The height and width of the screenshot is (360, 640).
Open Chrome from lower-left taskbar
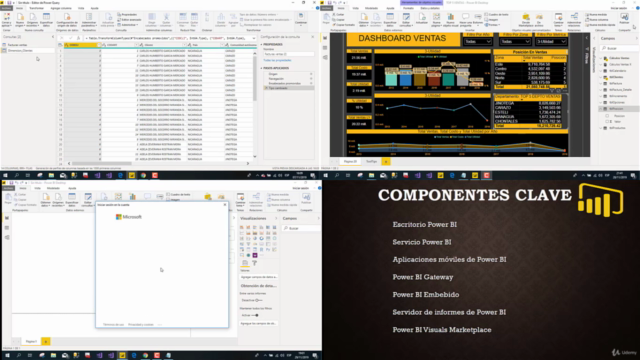[145, 356]
